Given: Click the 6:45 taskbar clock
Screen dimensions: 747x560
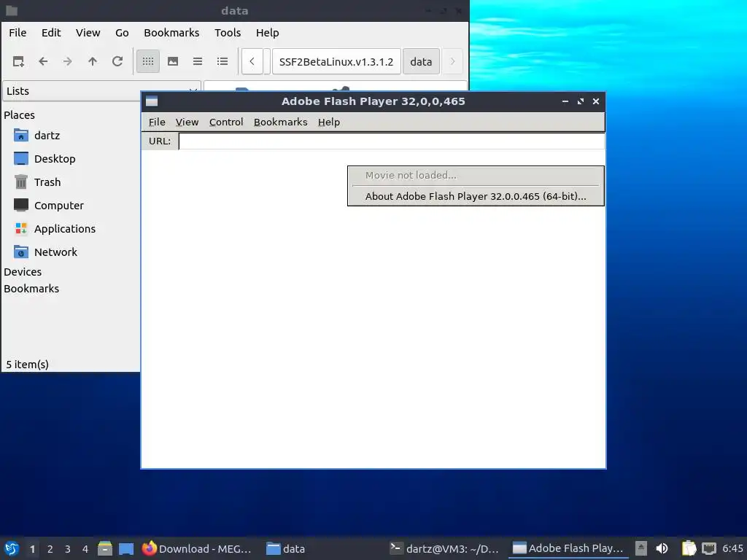Looking at the screenshot, I should coord(732,548).
